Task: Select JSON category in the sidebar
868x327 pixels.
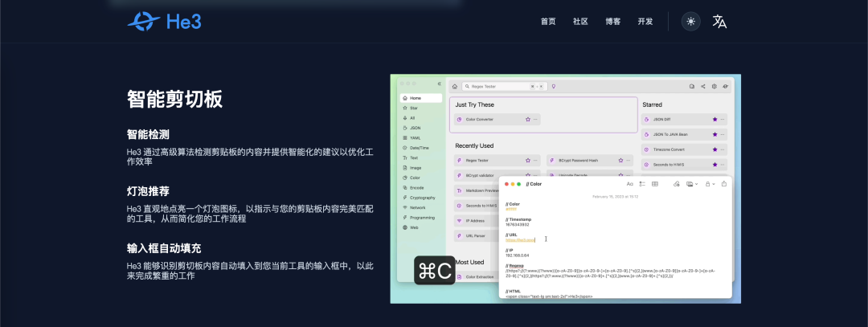Action: [420, 128]
